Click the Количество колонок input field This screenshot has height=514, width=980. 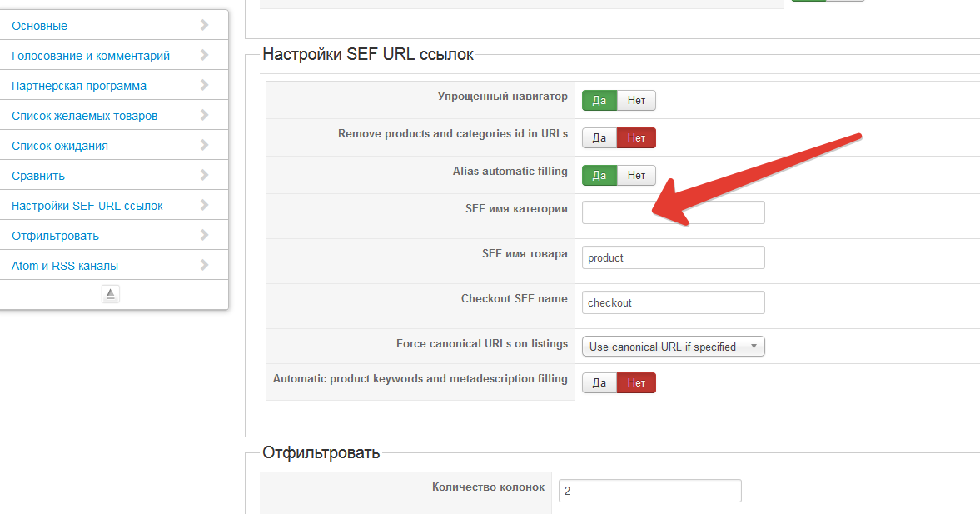click(x=649, y=491)
